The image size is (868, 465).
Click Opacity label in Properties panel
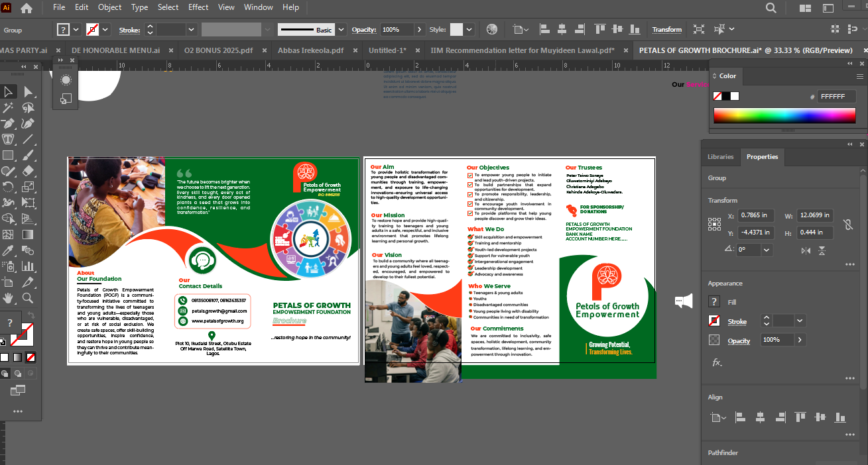739,340
